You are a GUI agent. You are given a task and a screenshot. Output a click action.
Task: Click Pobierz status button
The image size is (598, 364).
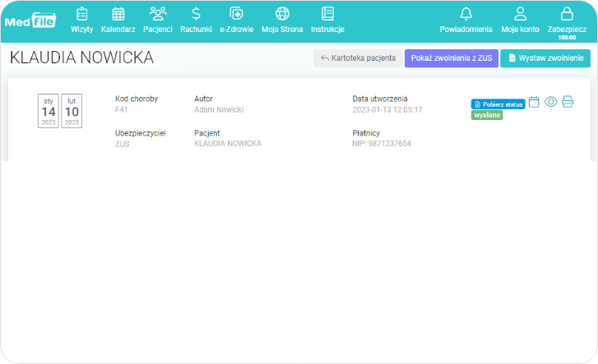pos(498,104)
